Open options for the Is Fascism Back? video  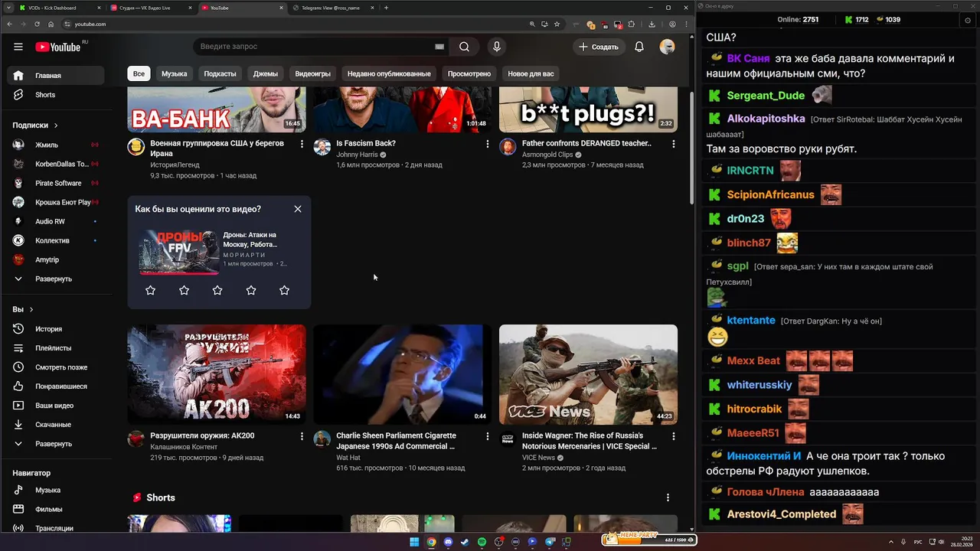(x=488, y=144)
